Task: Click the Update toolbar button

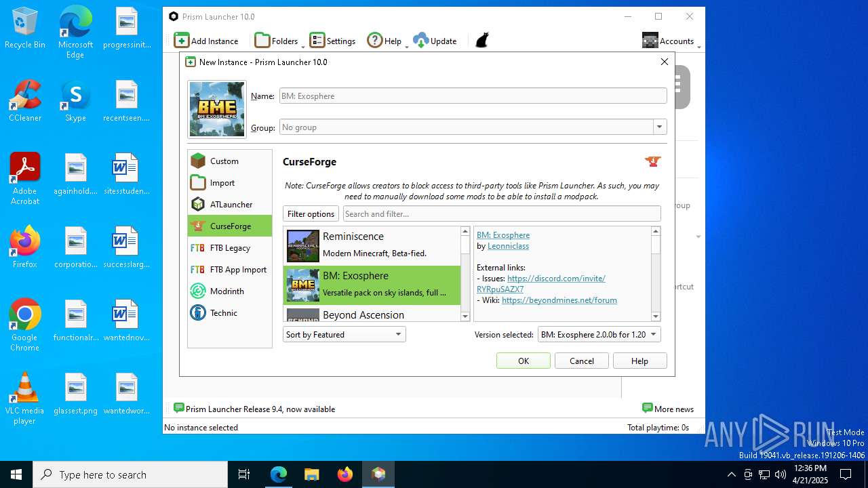Action: [435, 41]
